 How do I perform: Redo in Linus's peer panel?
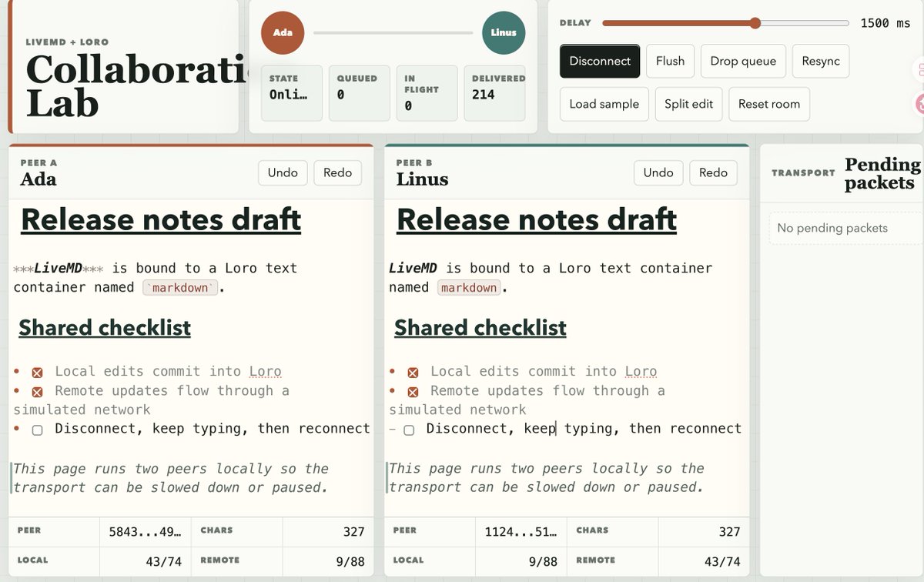click(713, 172)
